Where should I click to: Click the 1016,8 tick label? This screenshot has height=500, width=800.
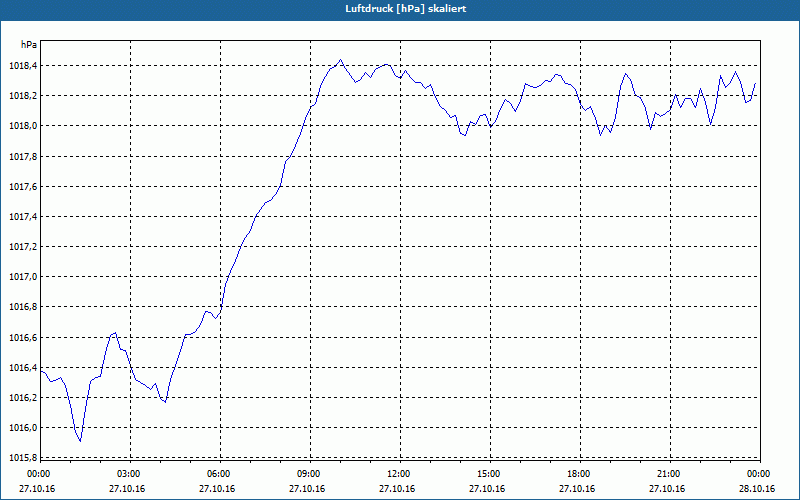(23, 307)
